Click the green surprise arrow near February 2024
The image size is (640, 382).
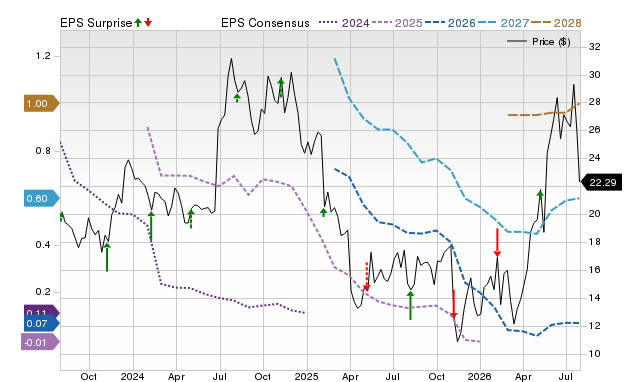(151, 227)
